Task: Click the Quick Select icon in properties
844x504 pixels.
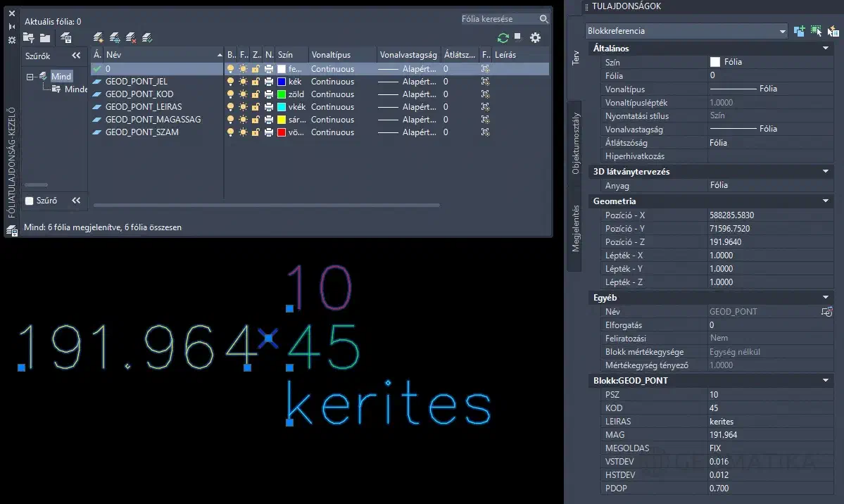Action: (833, 31)
